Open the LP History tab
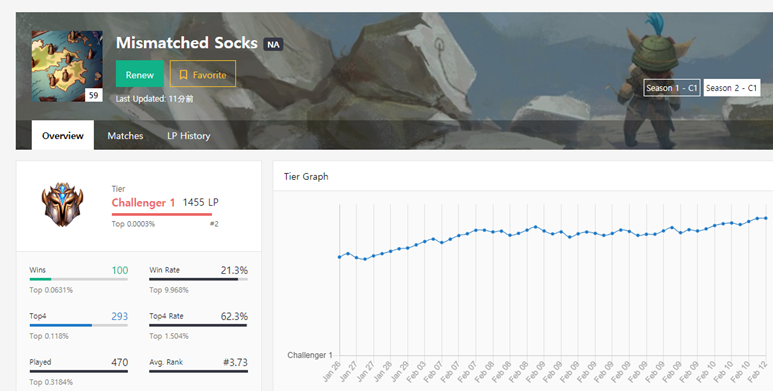This screenshot has height=391, width=773. (188, 136)
